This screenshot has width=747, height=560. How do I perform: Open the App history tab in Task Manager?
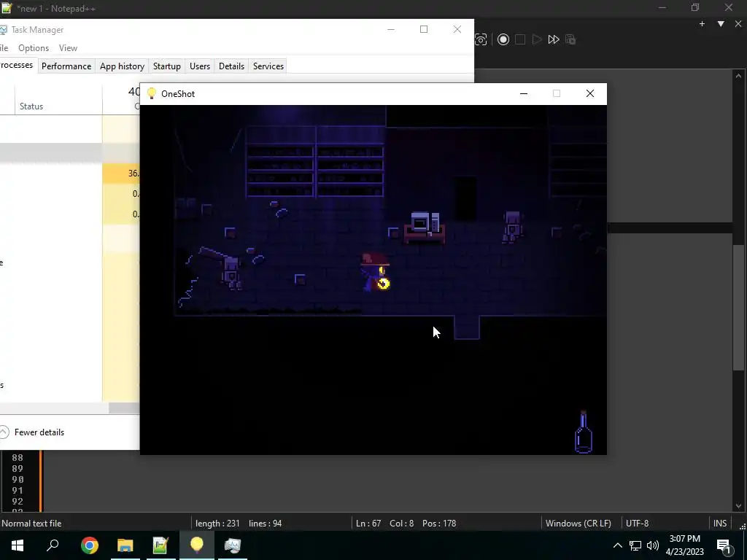(x=122, y=66)
